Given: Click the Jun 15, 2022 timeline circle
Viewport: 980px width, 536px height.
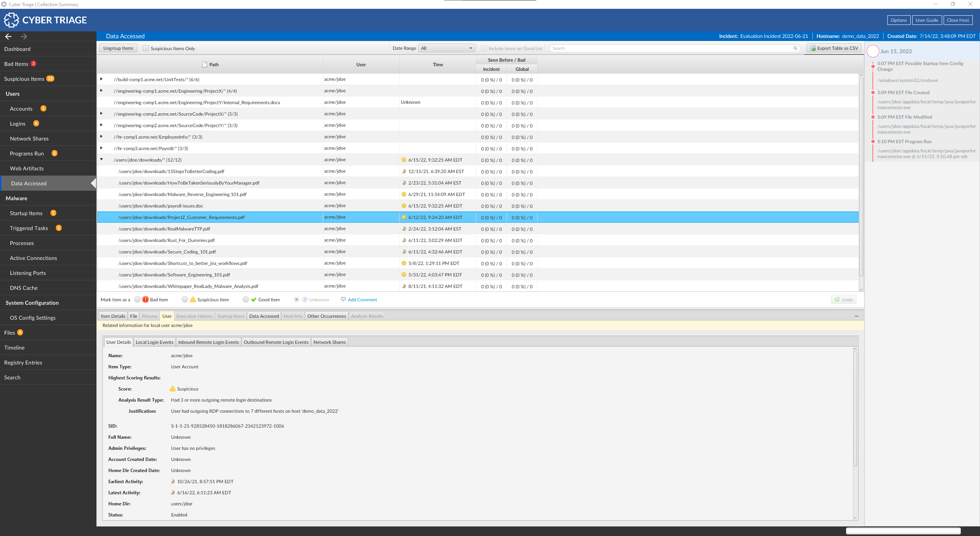Looking at the screenshot, I should tap(872, 51).
